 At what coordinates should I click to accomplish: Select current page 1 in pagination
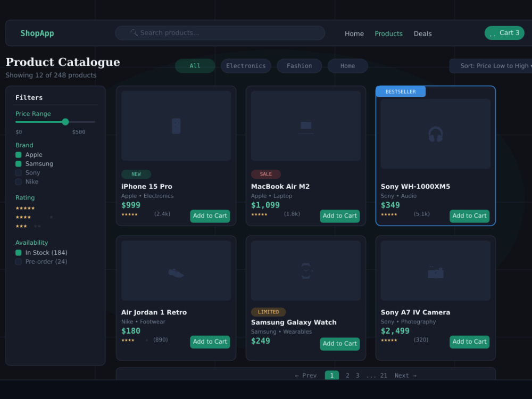point(332,375)
